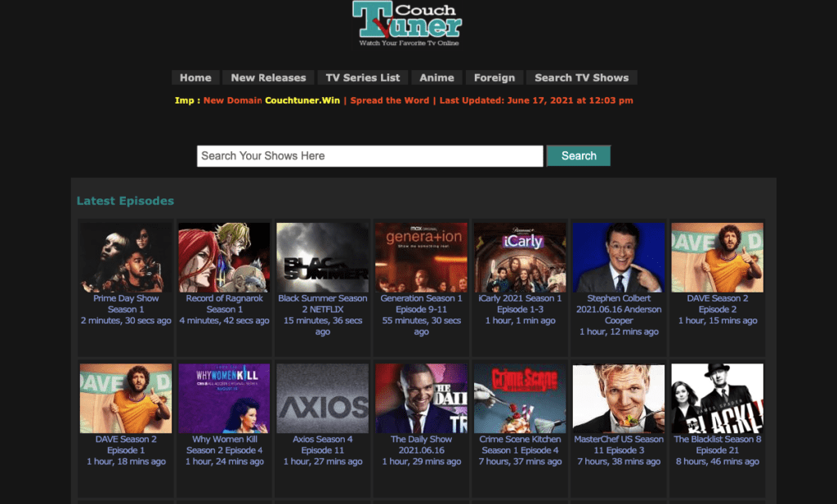Click 'Last Updated: June 17, 2021' notice

[x=536, y=100]
